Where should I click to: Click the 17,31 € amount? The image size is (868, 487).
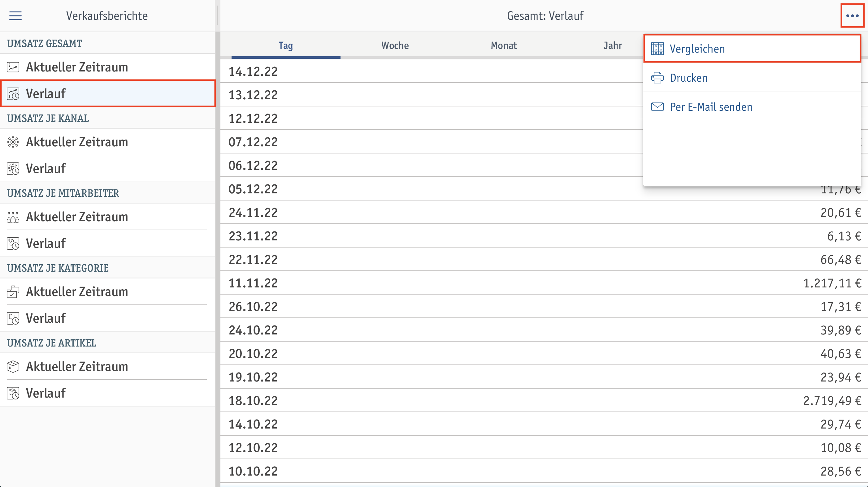pyautogui.click(x=841, y=307)
